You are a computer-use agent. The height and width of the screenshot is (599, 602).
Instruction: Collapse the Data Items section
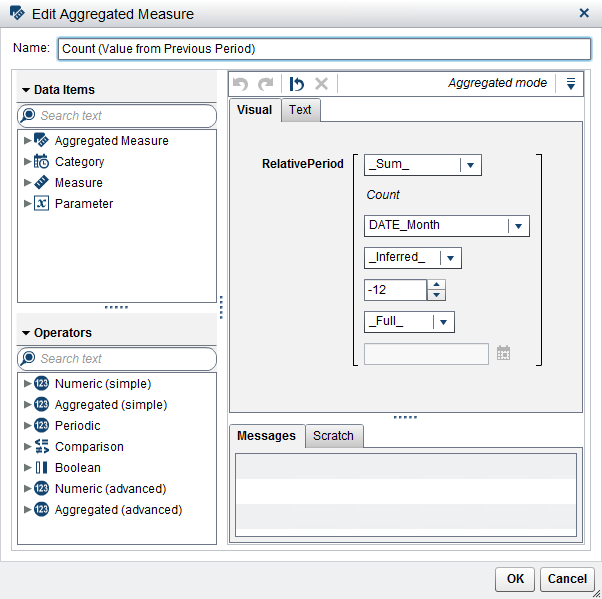(x=26, y=90)
